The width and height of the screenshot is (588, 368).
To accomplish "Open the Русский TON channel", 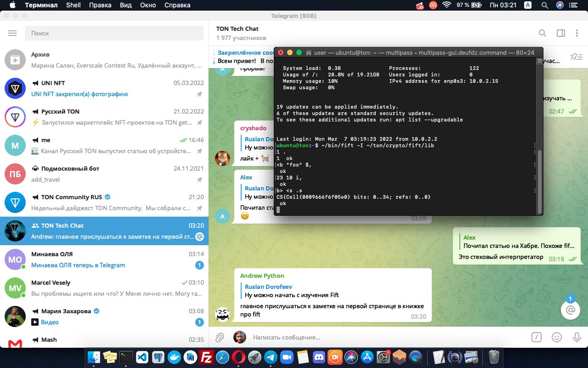I will pyautogui.click(x=104, y=117).
